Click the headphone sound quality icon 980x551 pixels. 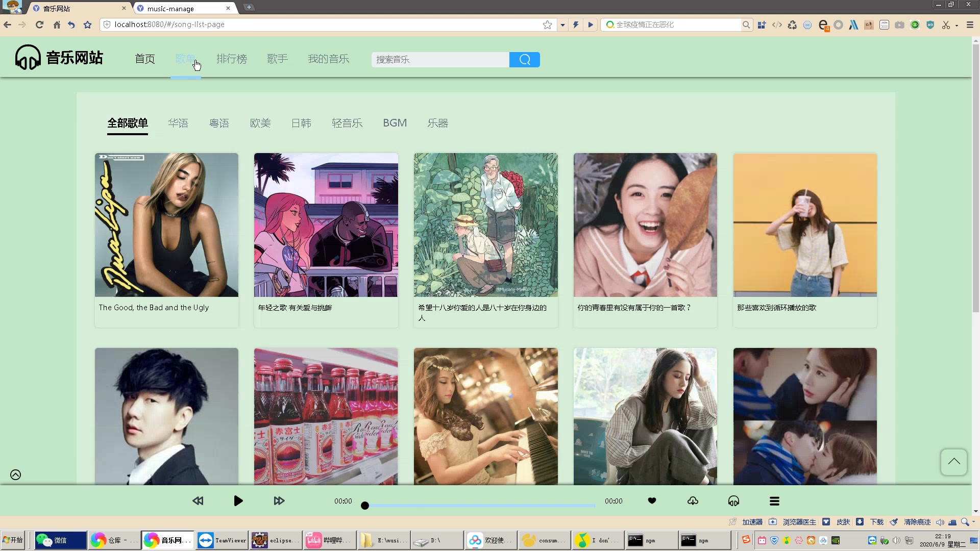pos(733,500)
